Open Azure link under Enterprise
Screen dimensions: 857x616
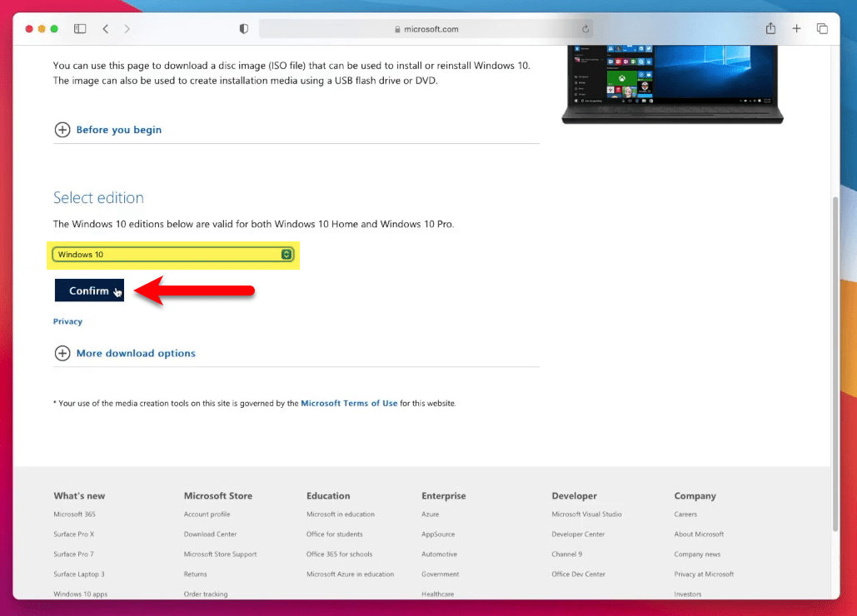430,514
